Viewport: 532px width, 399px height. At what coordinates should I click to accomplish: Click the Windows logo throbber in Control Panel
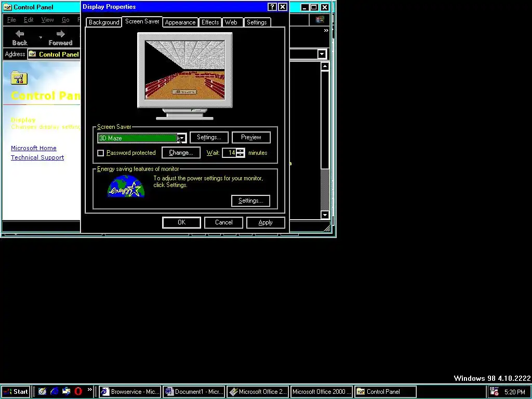pyautogui.click(x=320, y=20)
